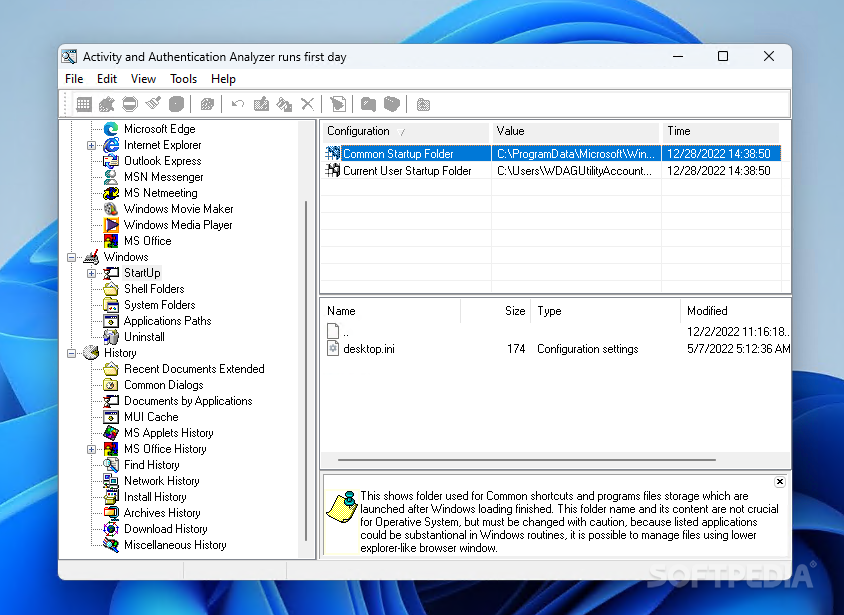The height and width of the screenshot is (615, 844).
Task: Select Install History in the tree
Action: pyautogui.click(x=155, y=497)
